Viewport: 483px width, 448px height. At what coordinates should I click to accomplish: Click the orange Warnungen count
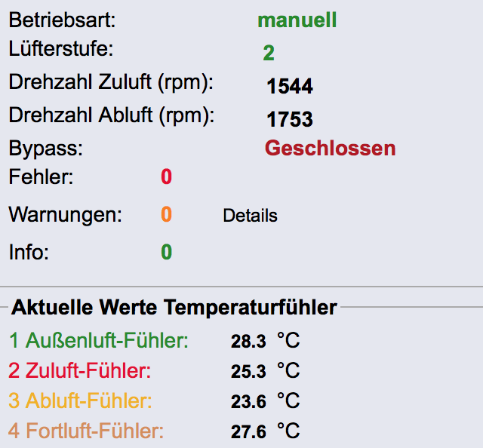(x=166, y=215)
